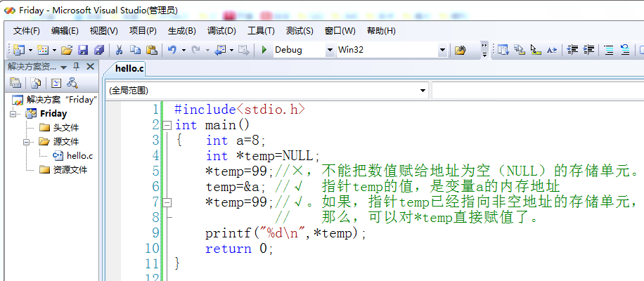Click the Undo arrow icon
Screen dimensions: 644x281
(172, 50)
